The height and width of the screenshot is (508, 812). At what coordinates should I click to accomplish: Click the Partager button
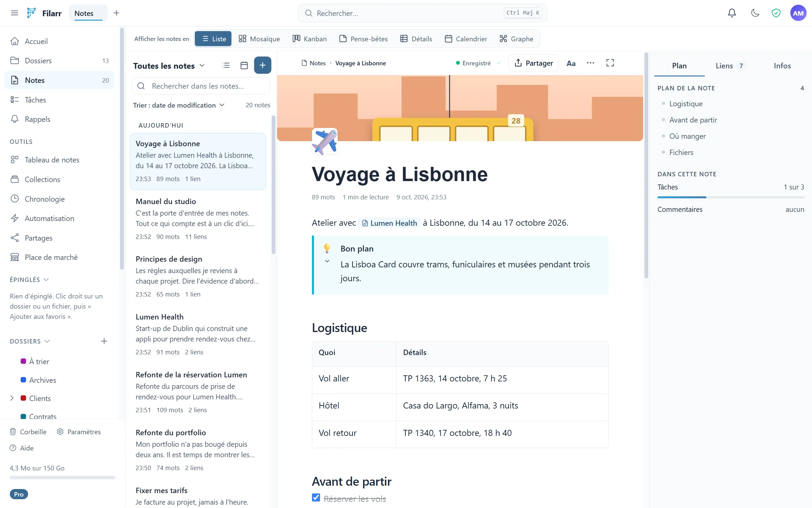(x=533, y=63)
